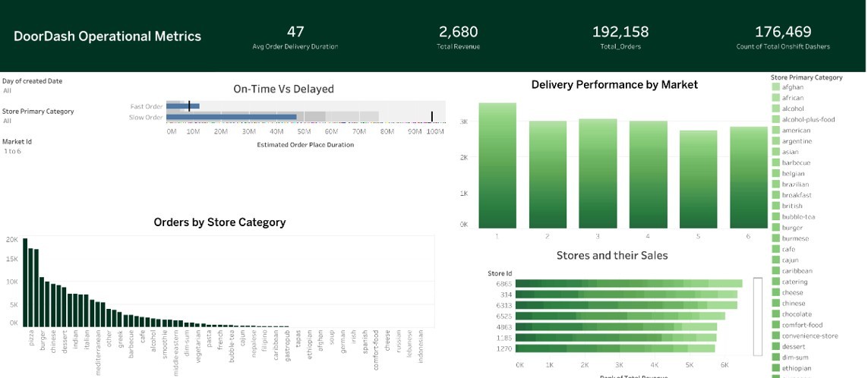
Task: Click the Avg Order Delivery Duration value 47
Action: (x=295, y=32)
